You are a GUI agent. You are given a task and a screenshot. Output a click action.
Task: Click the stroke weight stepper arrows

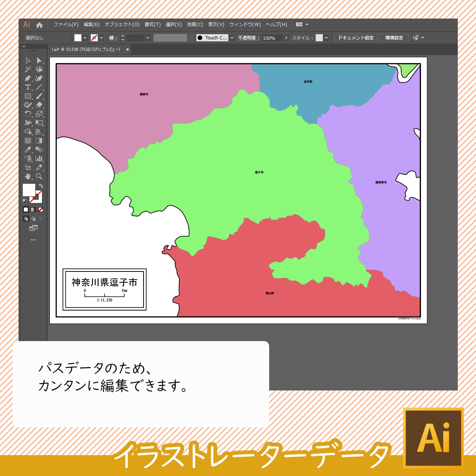(x=123, y=38)
